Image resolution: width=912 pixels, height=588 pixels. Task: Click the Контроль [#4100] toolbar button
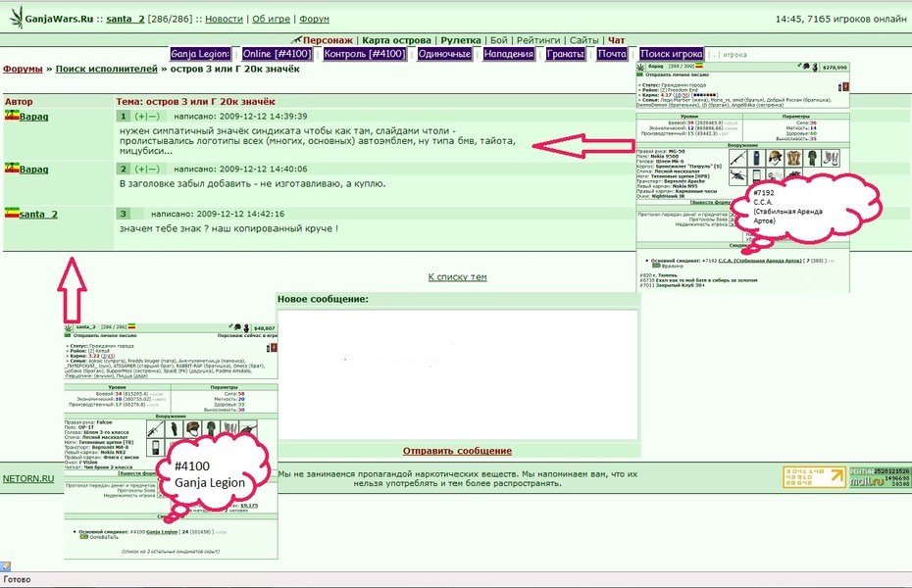point(364,54)
